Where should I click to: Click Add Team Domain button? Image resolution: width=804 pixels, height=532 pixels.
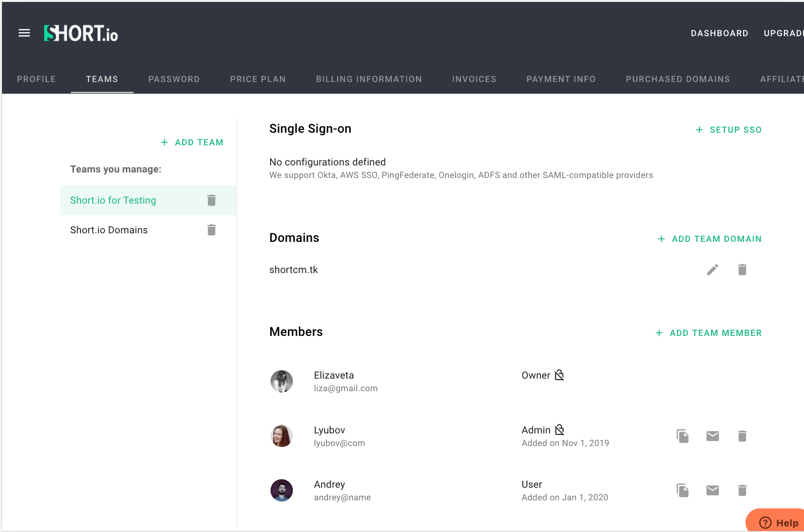[709, 239]
